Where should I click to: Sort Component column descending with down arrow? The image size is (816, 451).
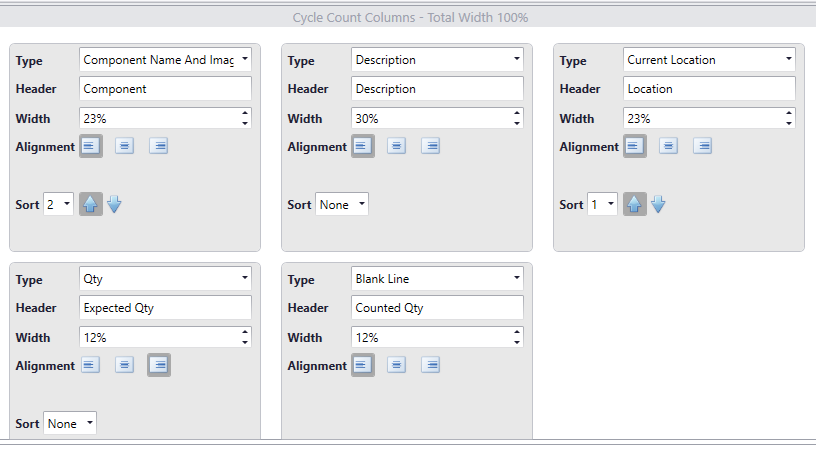[114, 204]
